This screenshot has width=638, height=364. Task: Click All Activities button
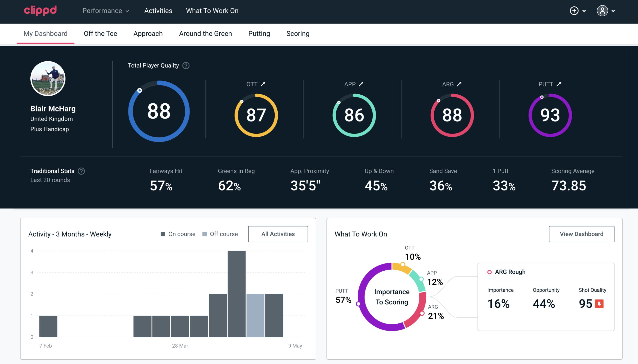pos(278,234)
